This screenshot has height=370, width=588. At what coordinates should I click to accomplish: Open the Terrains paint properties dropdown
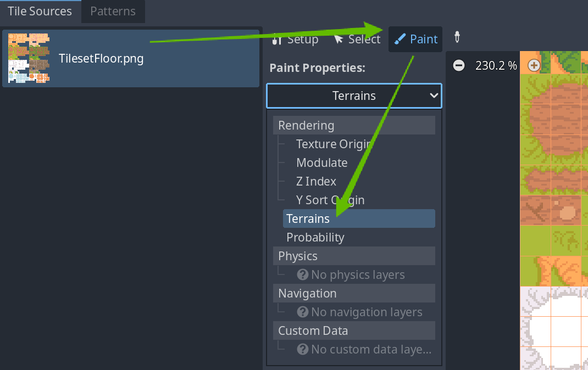(x=354, y=96)
